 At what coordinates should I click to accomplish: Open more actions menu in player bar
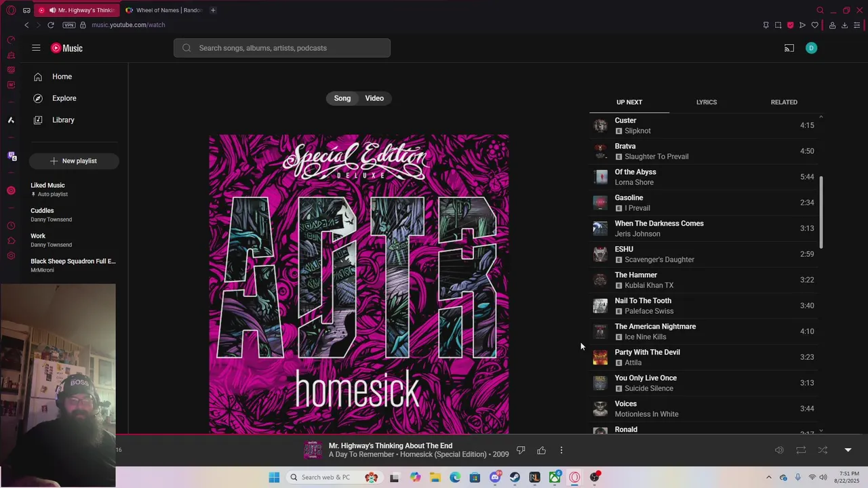tap(561, 450)
